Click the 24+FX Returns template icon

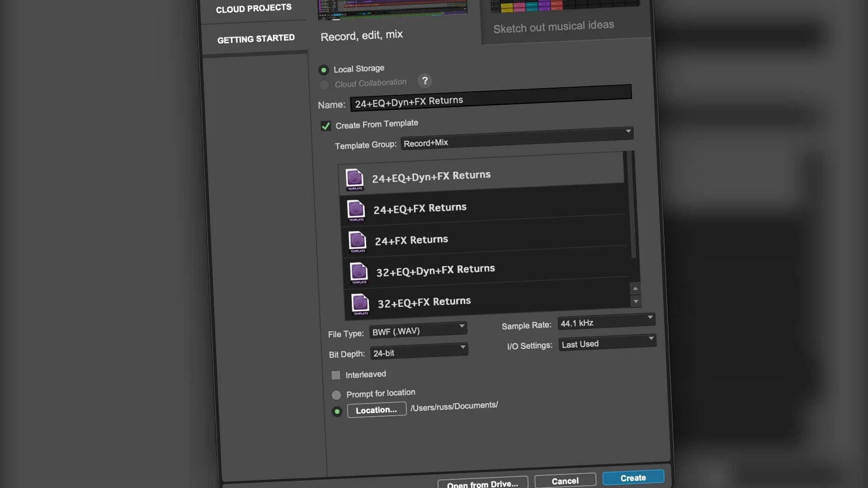(357, 241)
